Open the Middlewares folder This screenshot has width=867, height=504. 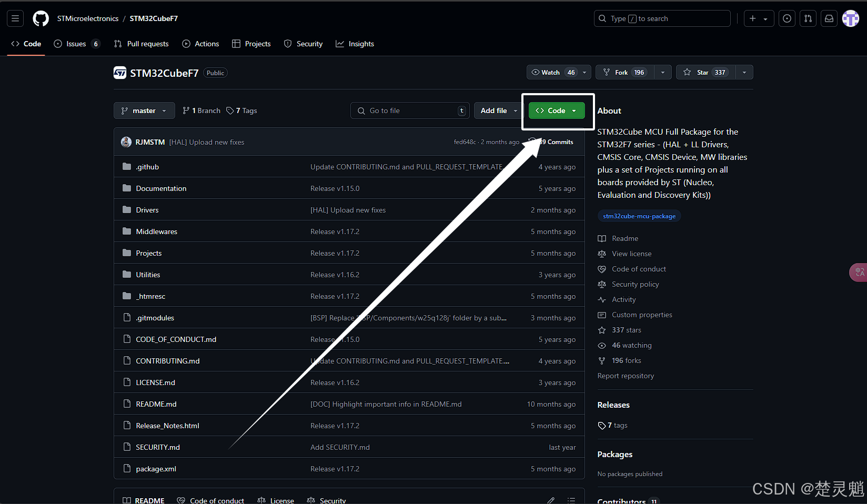pyautogui.click(x=157, y=231)
